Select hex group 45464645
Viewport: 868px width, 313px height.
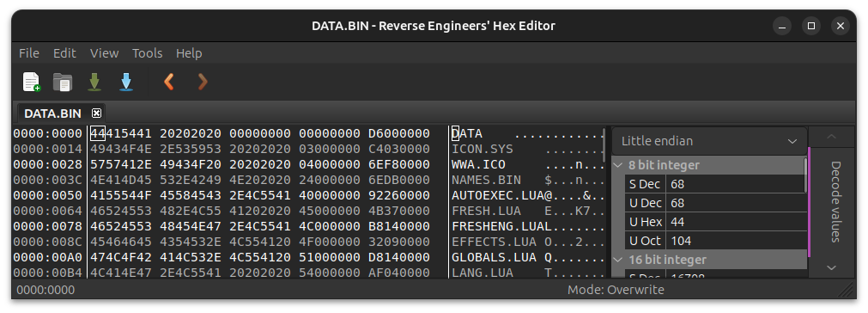tap(121, 242)
